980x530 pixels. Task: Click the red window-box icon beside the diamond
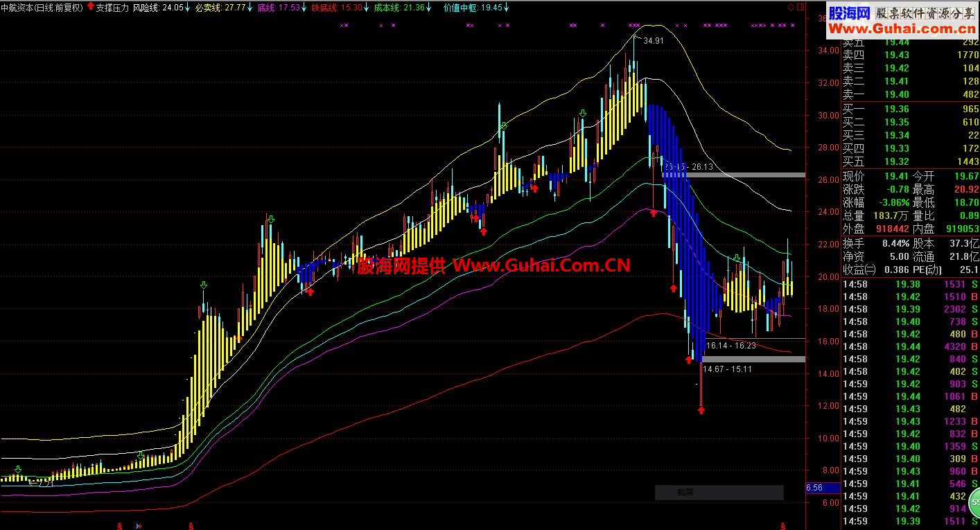tap(801, 8)
